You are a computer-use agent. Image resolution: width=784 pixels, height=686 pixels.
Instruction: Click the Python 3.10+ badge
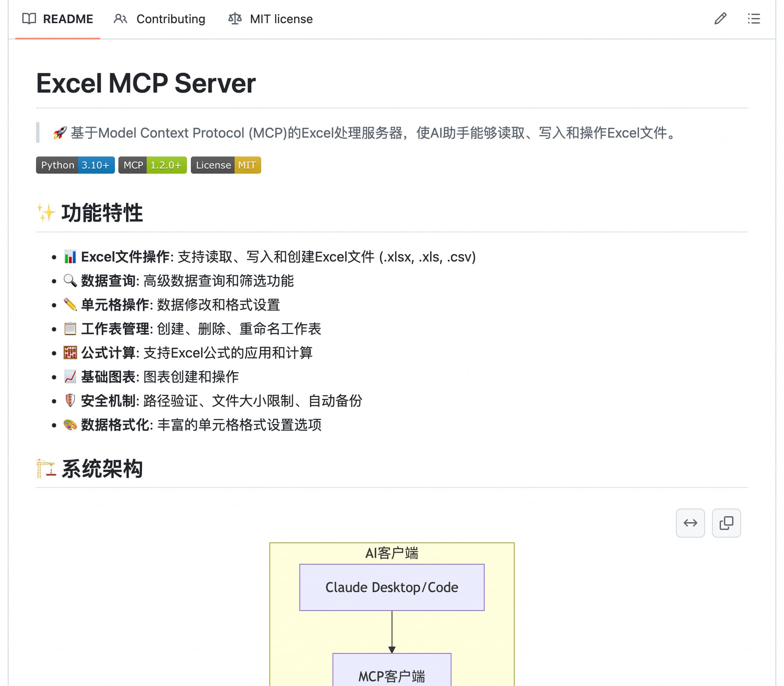[x=75, y=165]
